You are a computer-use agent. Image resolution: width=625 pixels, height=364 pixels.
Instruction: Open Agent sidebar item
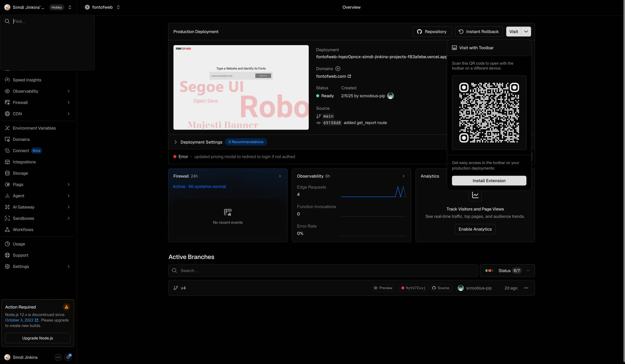click(x=37, y=196)
